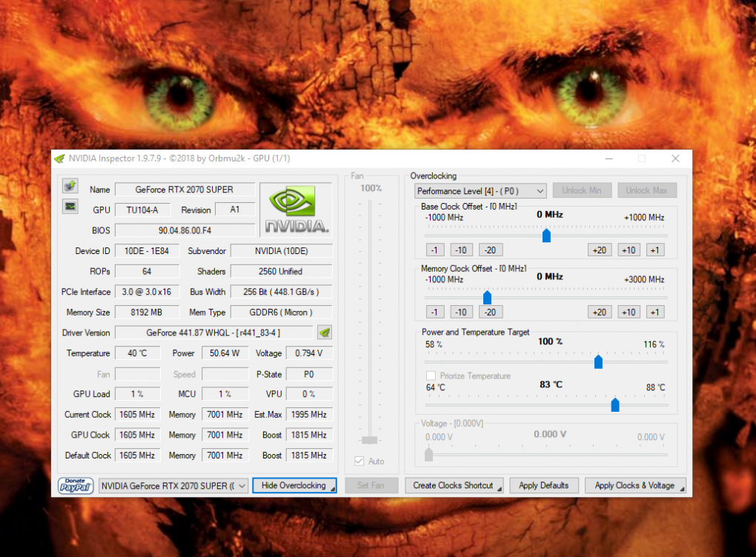The height and width of the screenshot is (557, 756).
Task: Click the Name field GeForce RTX 2070 SUPER
Action: pos(185,190)
